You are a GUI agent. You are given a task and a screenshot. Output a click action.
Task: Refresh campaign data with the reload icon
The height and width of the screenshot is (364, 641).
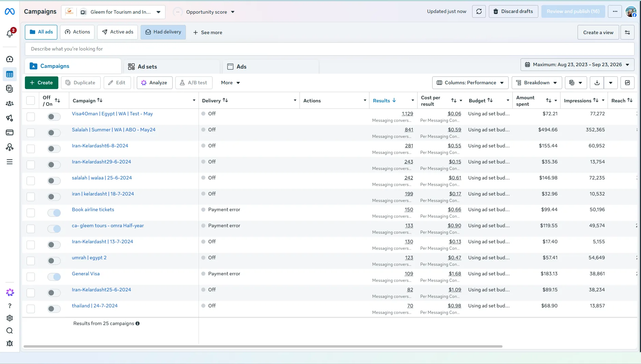click(479, 12)
